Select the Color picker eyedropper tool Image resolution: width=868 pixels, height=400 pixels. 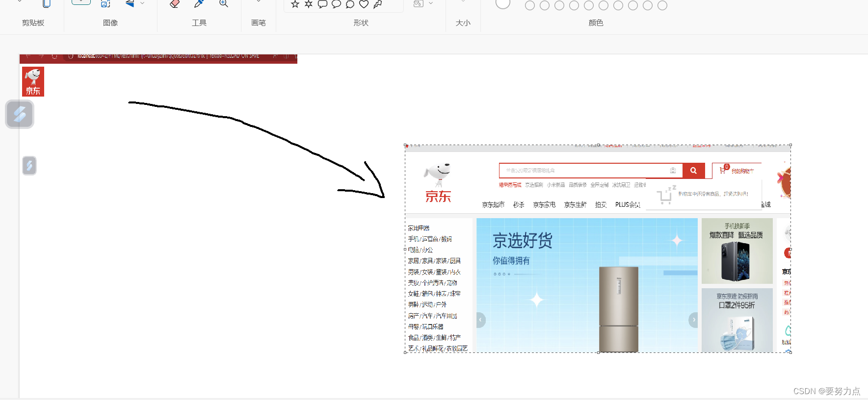point(199,3)
